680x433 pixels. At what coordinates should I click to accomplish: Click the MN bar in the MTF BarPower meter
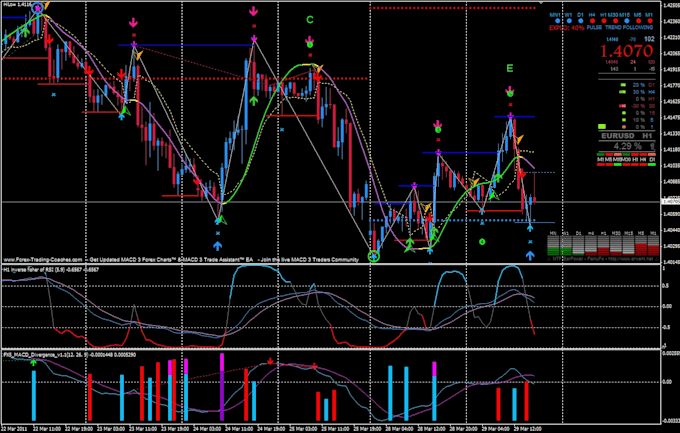(552, 245)
